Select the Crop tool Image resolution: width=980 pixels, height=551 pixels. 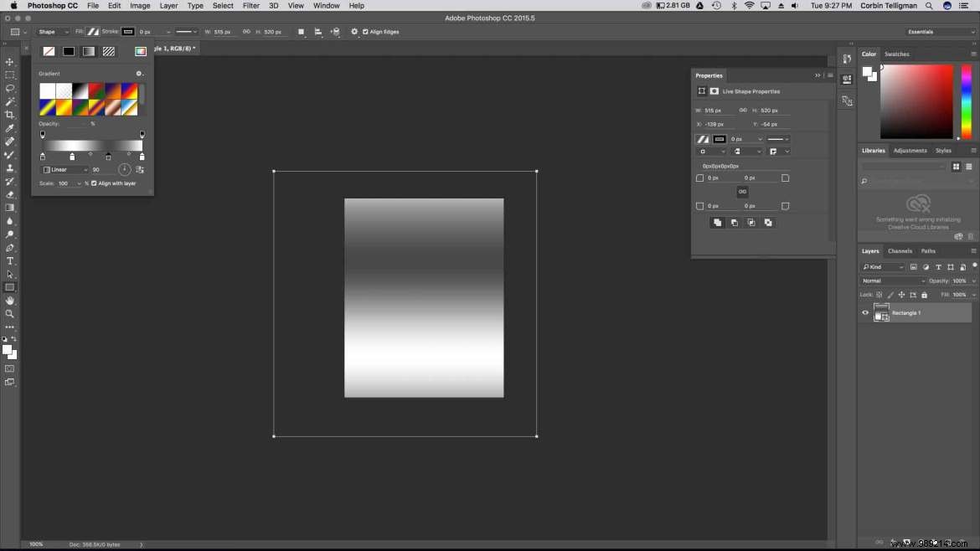pos(10,116)
